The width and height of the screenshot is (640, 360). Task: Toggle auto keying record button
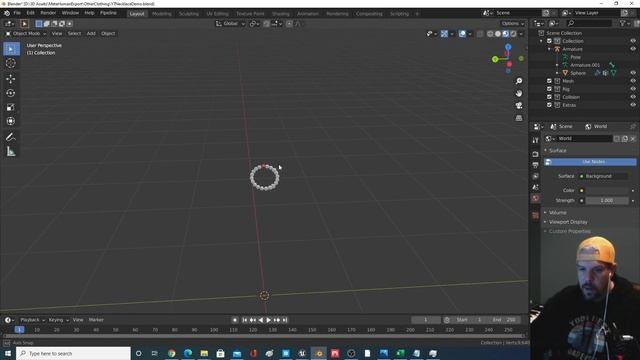click(235, 320)
